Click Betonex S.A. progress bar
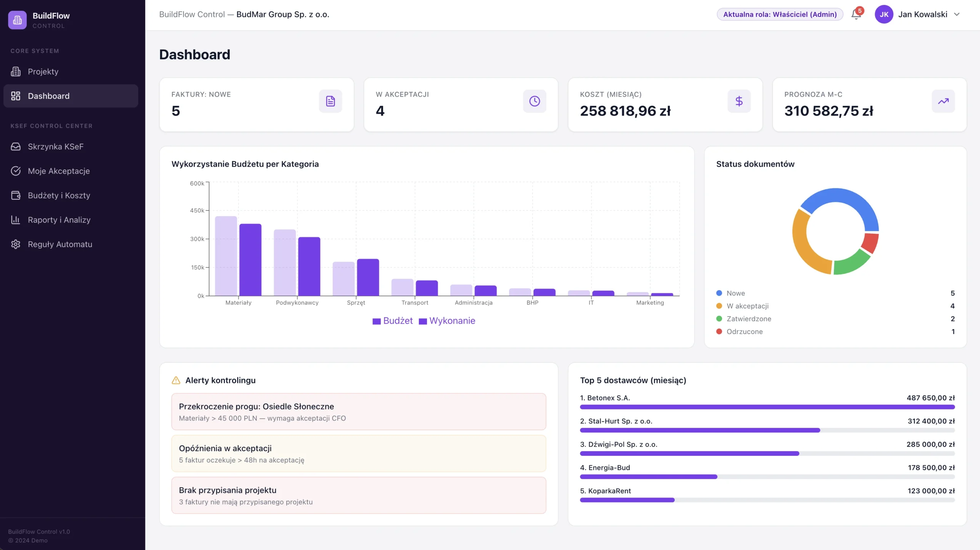The height and width of the screenshot is (550, 980). (x=767, y=407)
